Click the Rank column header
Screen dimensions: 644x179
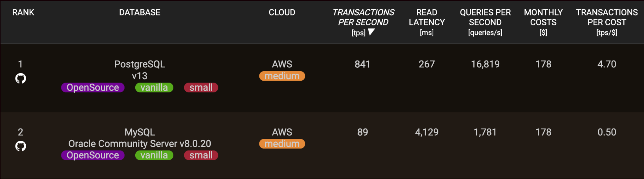point(23,13)
